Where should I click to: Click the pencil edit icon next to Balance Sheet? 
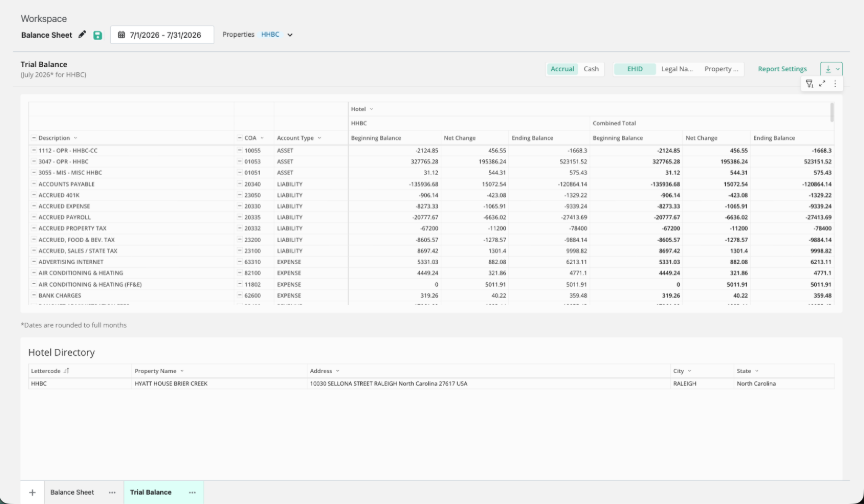(x=82, y=35)
